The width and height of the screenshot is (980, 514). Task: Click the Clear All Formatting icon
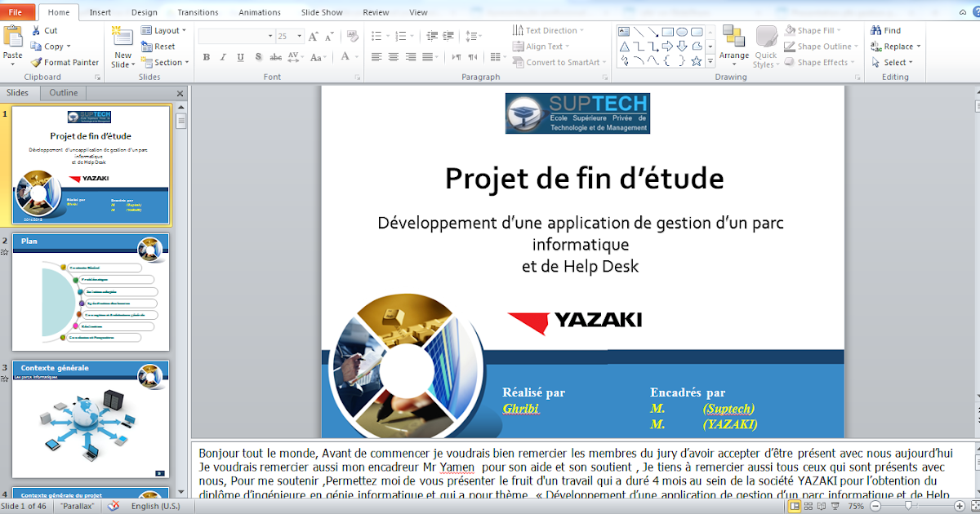(353, 36)
